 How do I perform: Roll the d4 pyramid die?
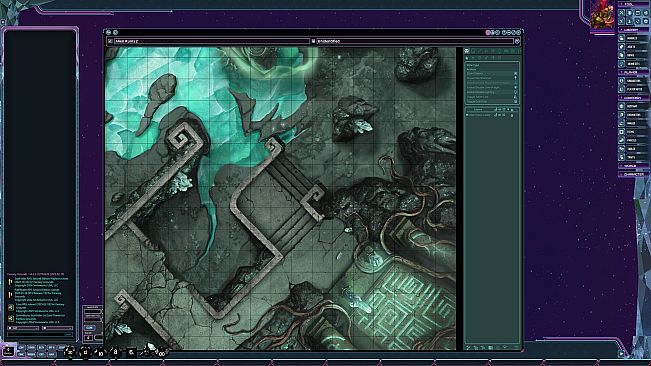click(x=145, y=352)
